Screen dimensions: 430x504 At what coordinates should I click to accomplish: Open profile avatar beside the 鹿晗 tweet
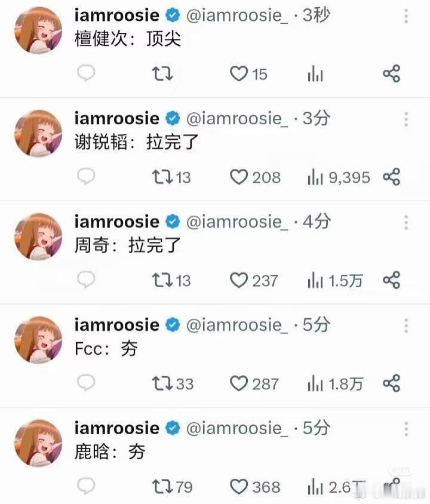tap(38, 443)
